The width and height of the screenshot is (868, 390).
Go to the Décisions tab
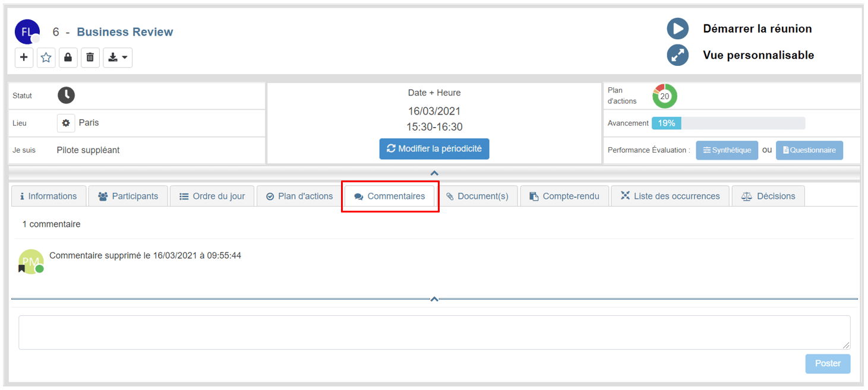click(768, 196)
